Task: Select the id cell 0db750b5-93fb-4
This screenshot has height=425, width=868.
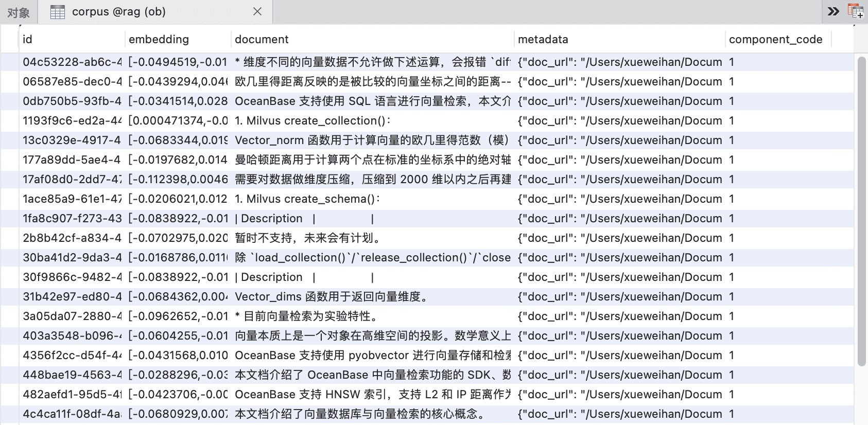Action: (72, 101)
